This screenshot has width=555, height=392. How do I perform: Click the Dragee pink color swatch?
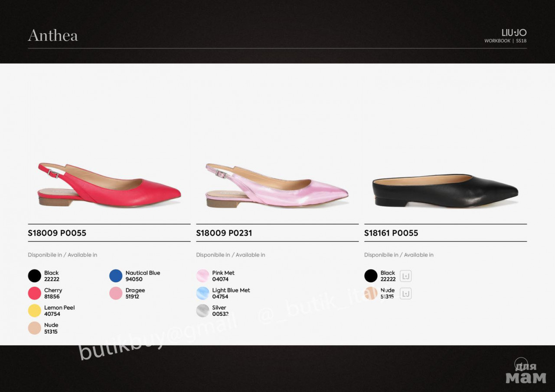pos(116,293)
